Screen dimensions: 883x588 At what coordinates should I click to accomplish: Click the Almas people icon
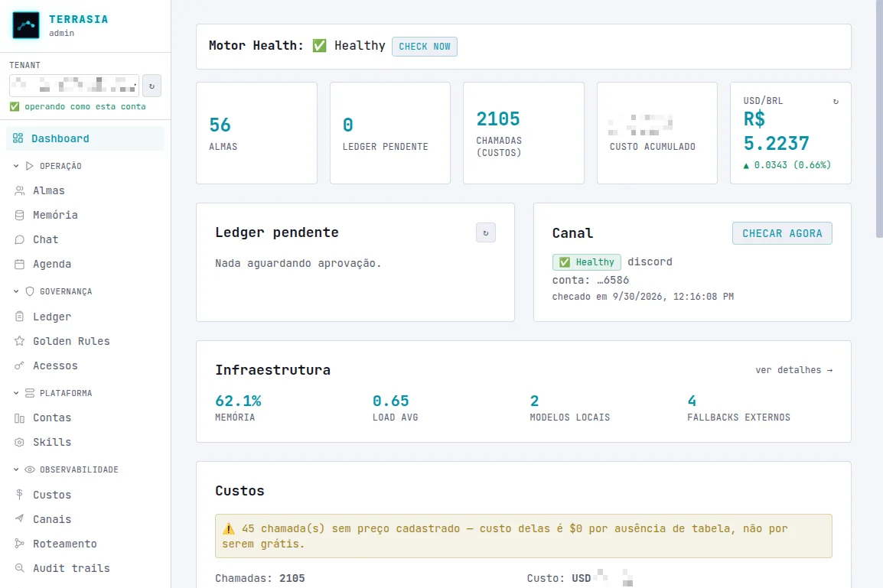click(x=20, y=190)
